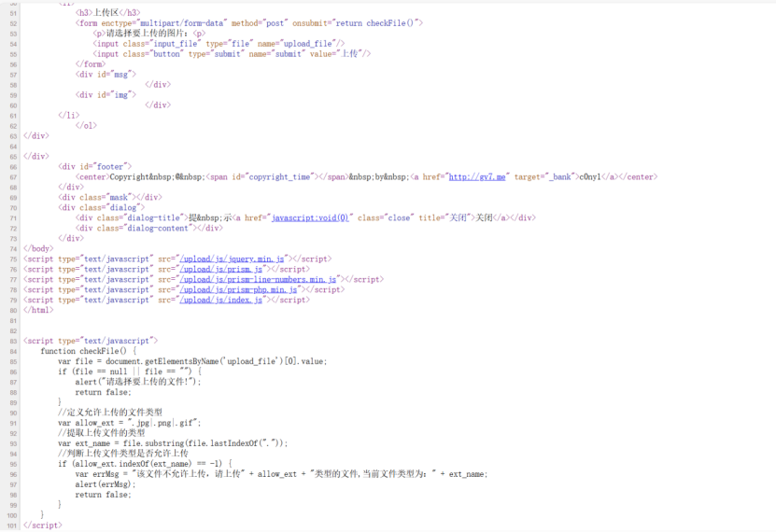776x532 pixels.
Task: Click the 'var allow_ext' declaration line
Action: click(x=130, y=423)
